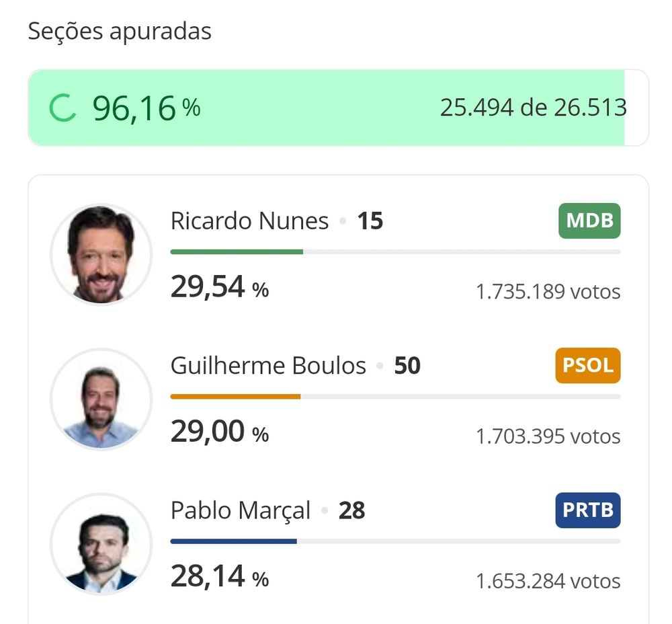The width and height of the screenshot is (672, 624).
Task: Click the loading spinner icon beside 96,16%
Action: click(x=63, y=108)
